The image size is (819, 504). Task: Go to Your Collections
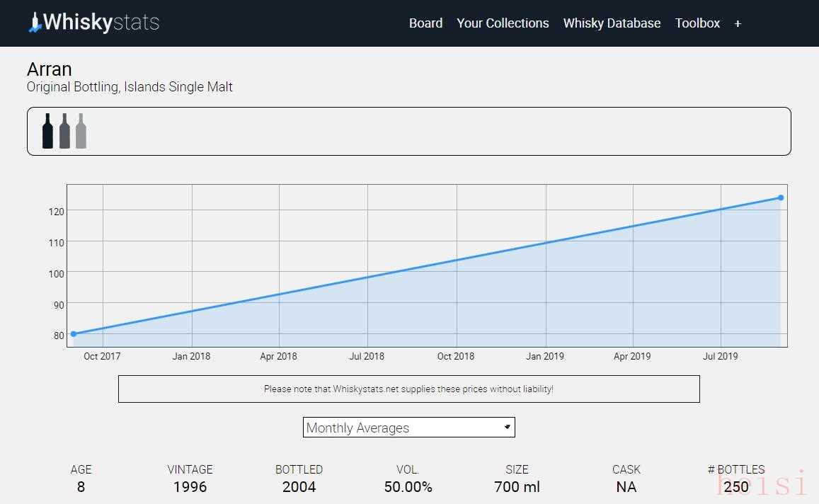pos(503,23)
